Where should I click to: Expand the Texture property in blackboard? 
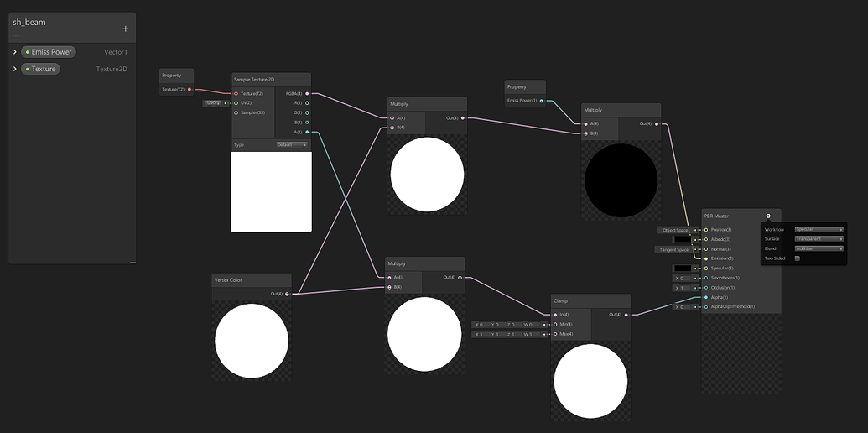(15, 69)
